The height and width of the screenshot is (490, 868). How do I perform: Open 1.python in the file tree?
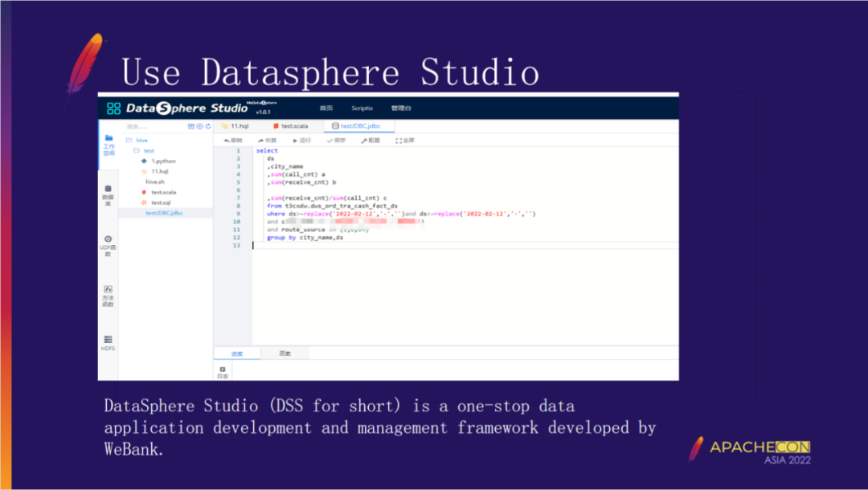click(158, 161)
